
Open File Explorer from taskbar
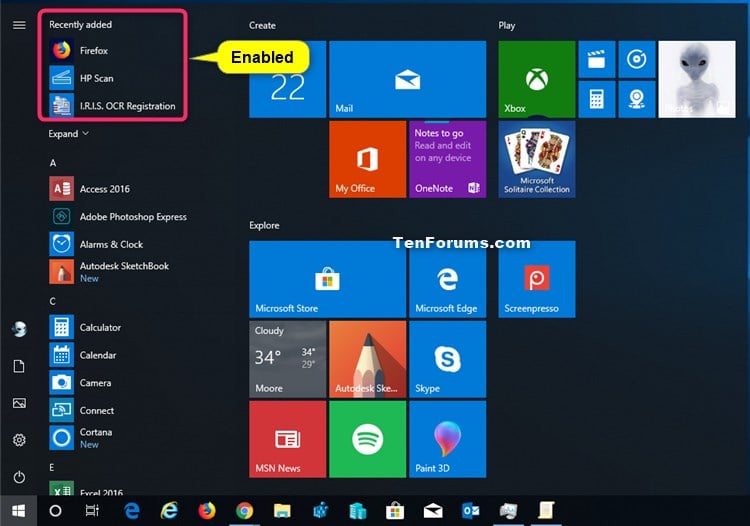[282, 511]
